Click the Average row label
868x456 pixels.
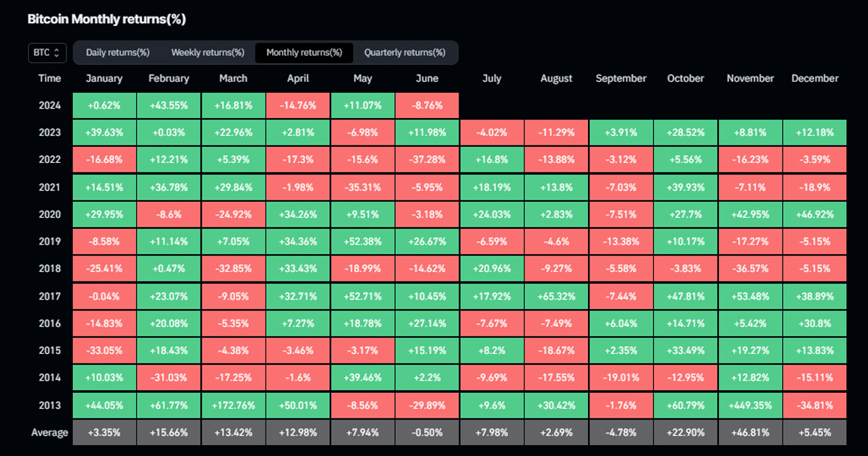click(50, 433)
